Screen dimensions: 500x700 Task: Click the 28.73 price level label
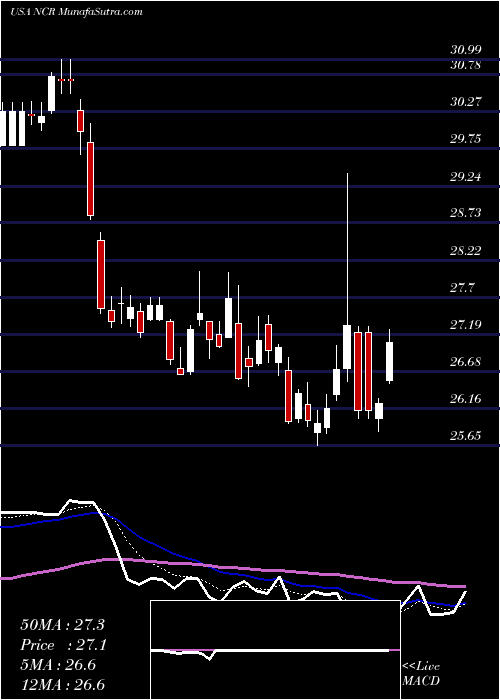click(466, 213)
